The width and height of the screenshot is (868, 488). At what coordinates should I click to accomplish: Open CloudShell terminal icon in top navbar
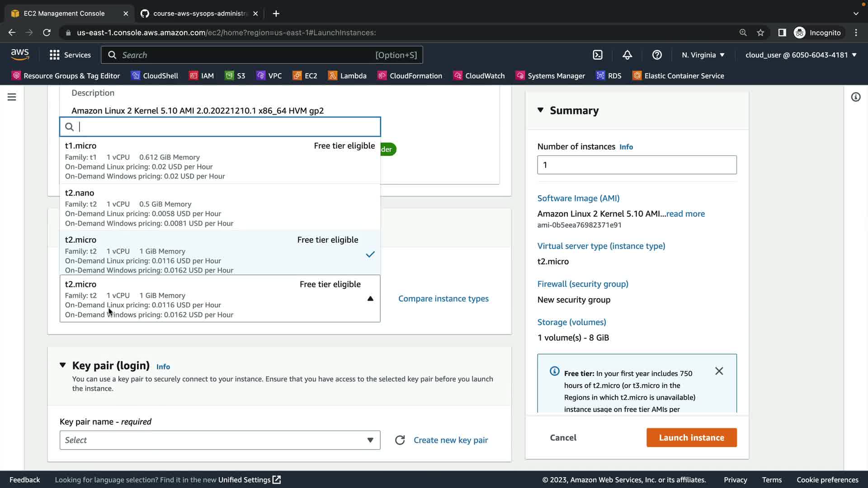[598, 55]
